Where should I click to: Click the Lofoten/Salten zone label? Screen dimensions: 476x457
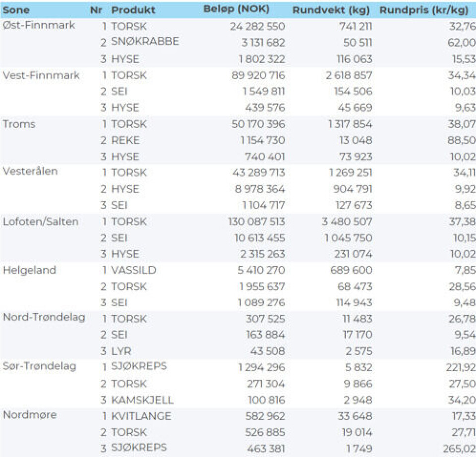pos(41,221)
